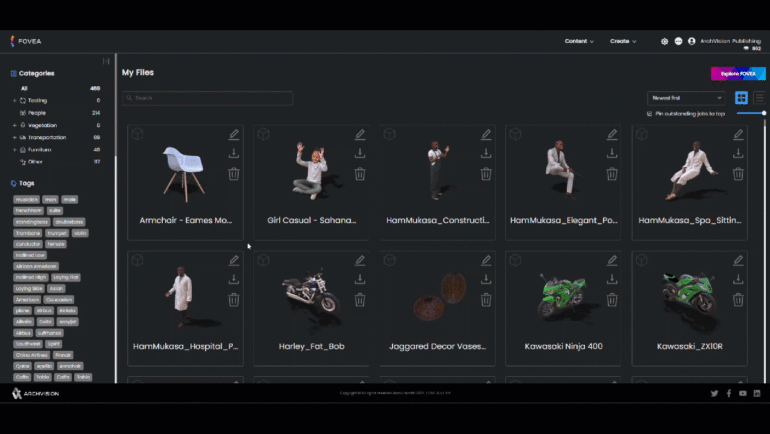The height and width of the screenshot is (434, 770).
Task: Open the chat bubble icon in header
Action: tap(678, 41)
